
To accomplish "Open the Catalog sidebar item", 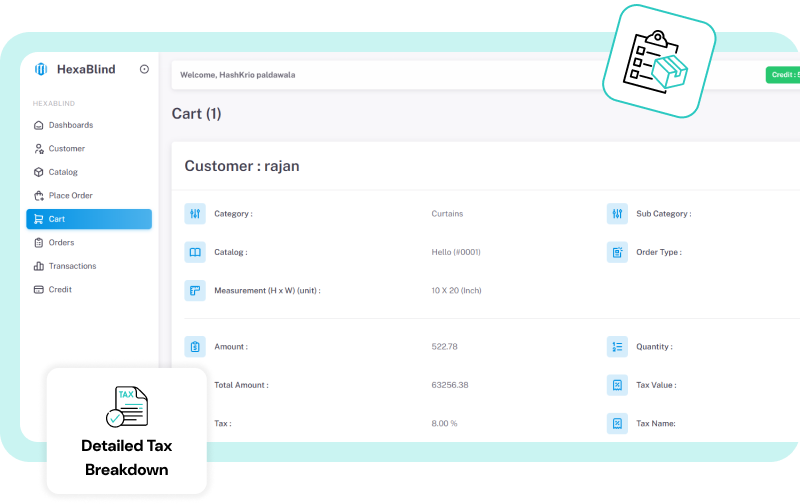I will (x=62, y=172).
